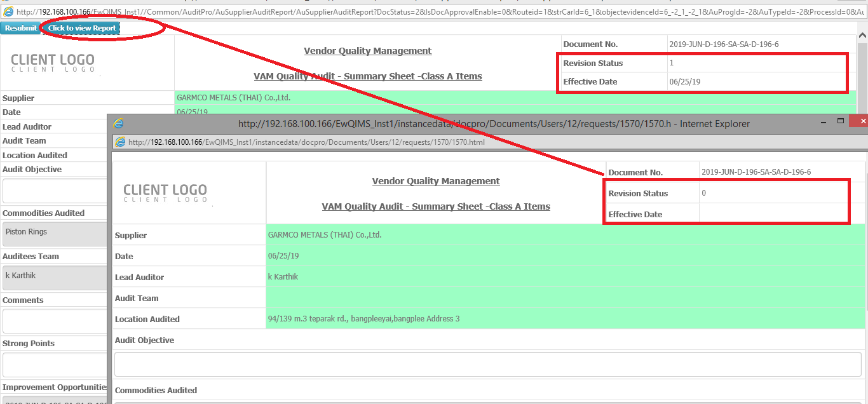Click Lead Auditor label in popup
868x404 pixels.
139,277
